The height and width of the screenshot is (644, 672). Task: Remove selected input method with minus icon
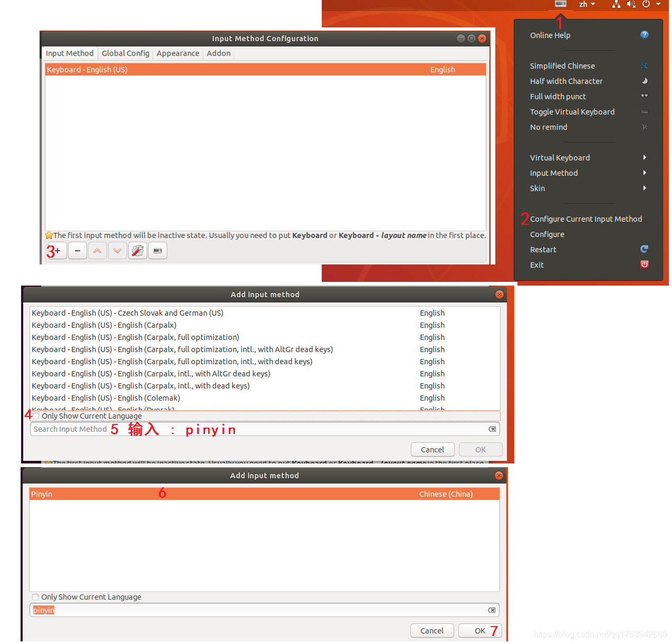tap(77, 250)
